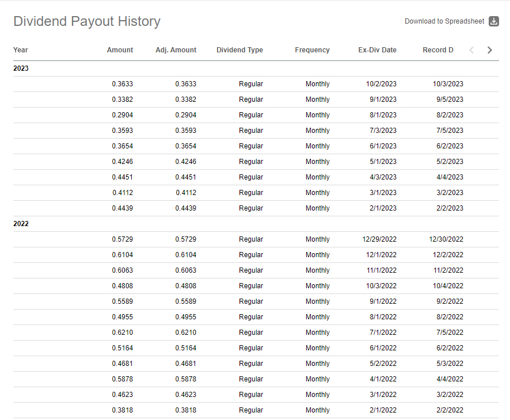Click the Year column header
Image resolution: width=510 pixels, height=420 pixels.
(21, 50)
